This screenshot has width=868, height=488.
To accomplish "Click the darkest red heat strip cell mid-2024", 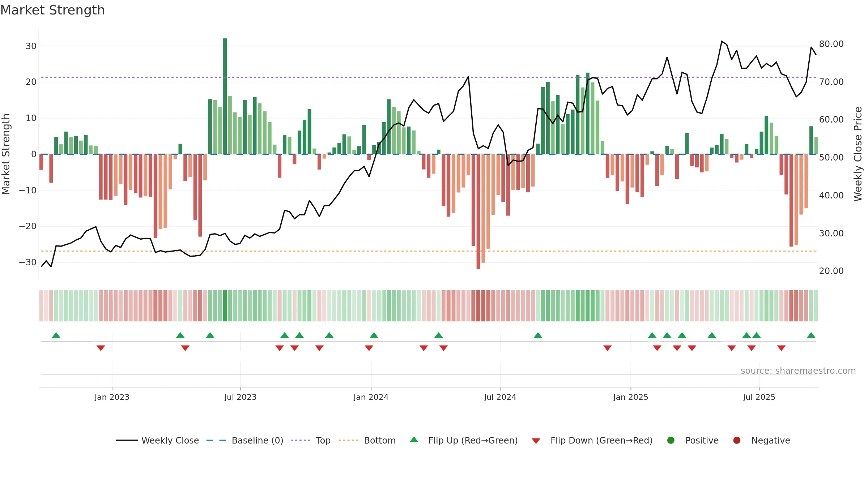I will (x=478, y=306).
